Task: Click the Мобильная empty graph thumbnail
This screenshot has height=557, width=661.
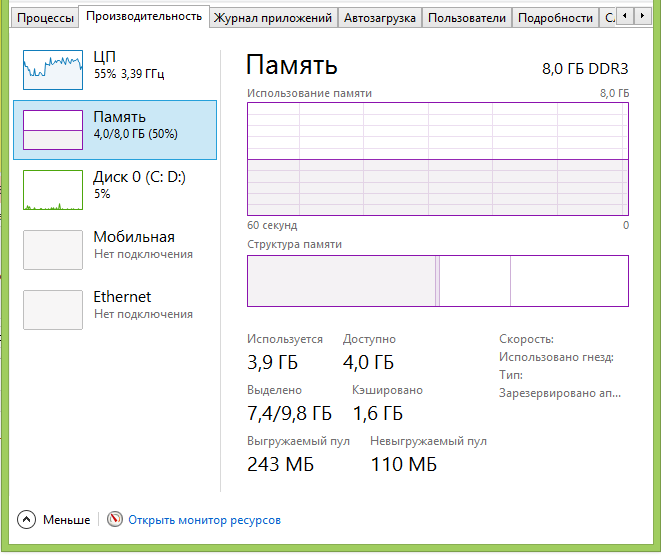Action: (53, 250)
